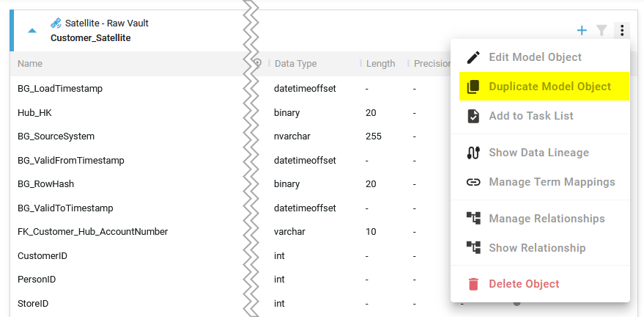The image size is (644, 317).
Task: Click the filter funnel icon
Action: 602,30
